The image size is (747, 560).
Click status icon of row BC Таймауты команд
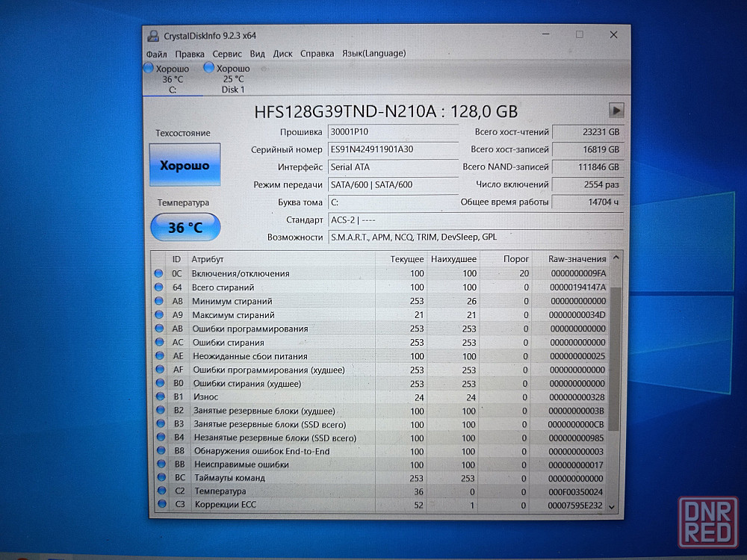[162, 477]
